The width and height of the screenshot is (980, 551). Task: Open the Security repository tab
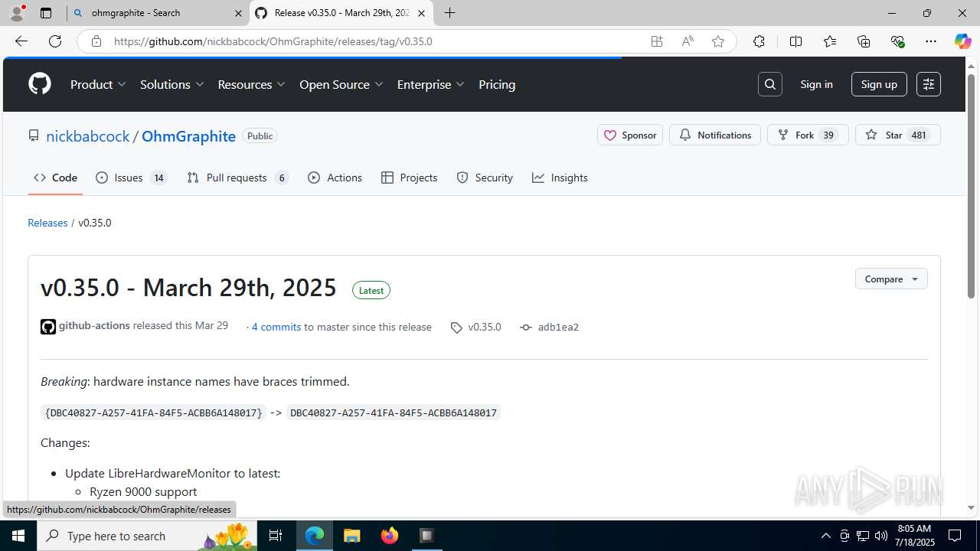pos(485,178)
